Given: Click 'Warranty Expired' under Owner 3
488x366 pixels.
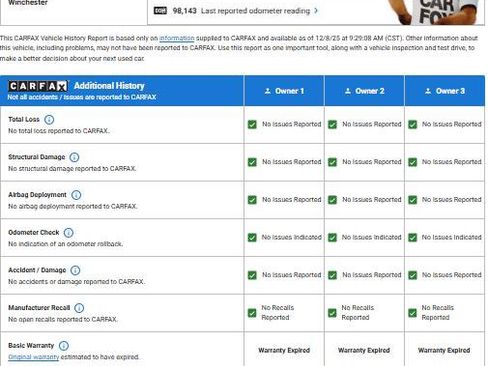Looking at the screenshot, I should (444, 350).
